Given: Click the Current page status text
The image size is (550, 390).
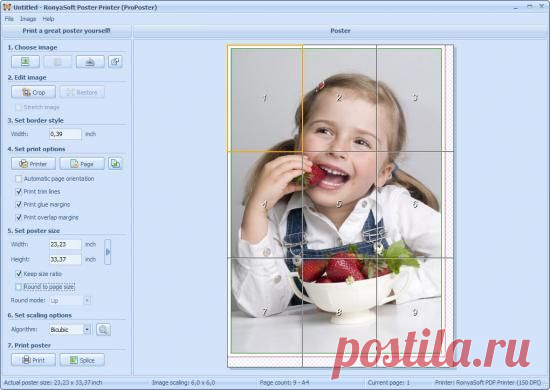Looking at the screenshot, I should click(x=389, y=383).
